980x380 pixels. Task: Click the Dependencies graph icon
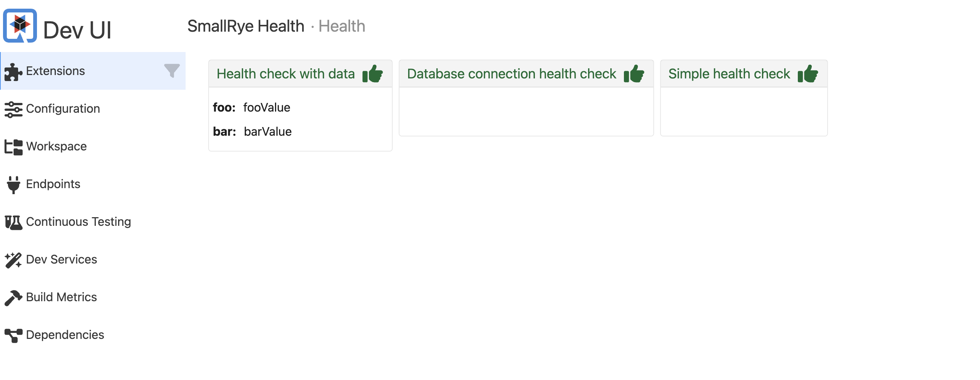click(13, 335)
